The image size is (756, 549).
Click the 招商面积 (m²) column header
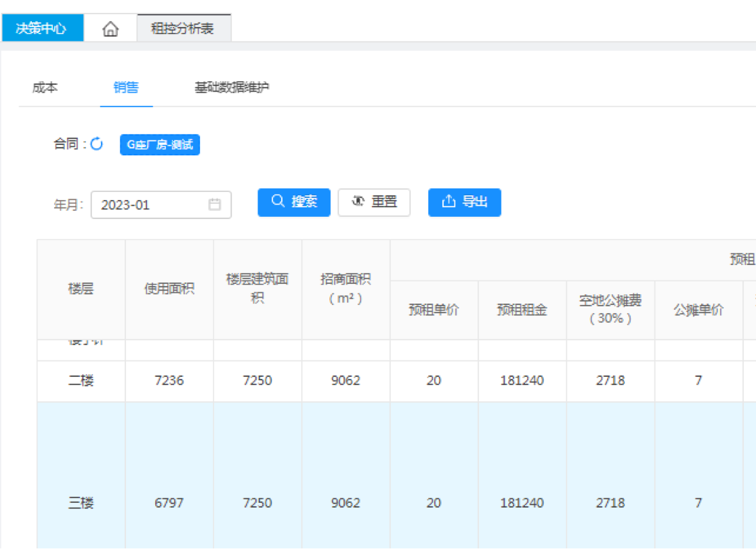[345, 289]
